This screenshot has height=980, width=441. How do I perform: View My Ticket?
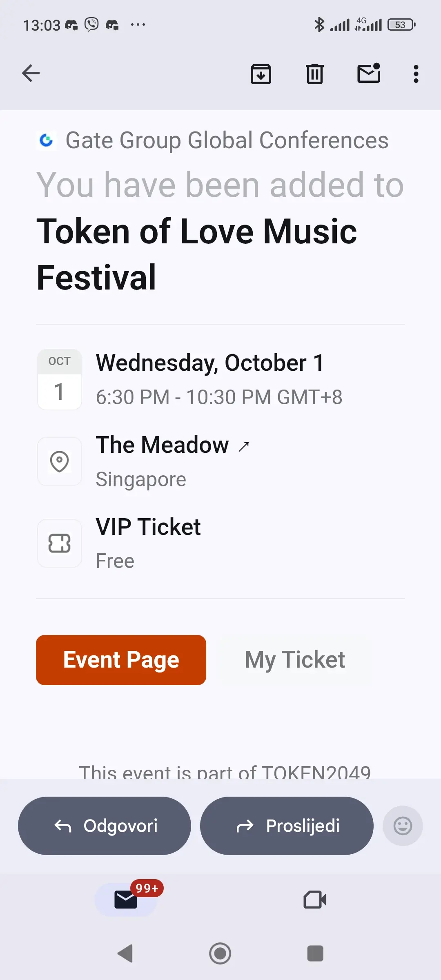click(x=295, y=660)
